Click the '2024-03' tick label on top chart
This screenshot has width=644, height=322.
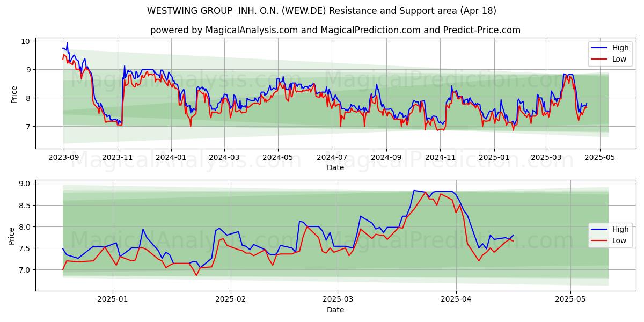(x=224, y=158)
